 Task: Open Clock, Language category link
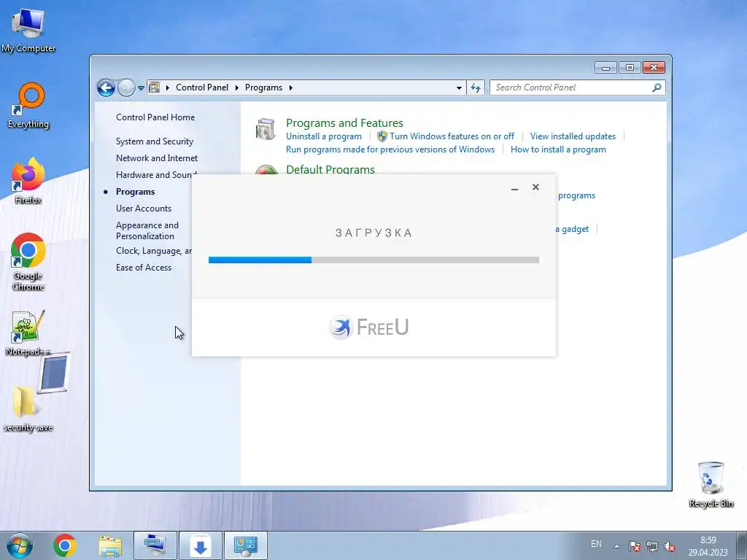point(153,251)
